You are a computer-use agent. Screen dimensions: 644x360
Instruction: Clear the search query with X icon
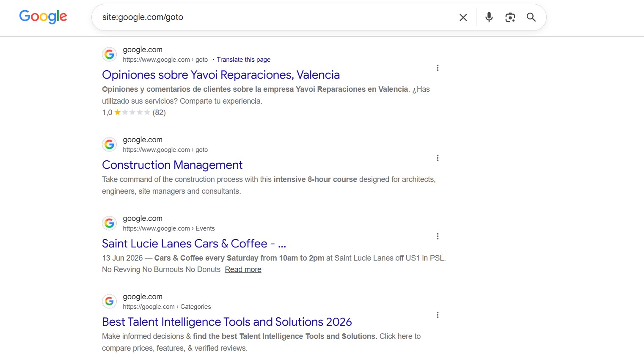coord(463,17)
